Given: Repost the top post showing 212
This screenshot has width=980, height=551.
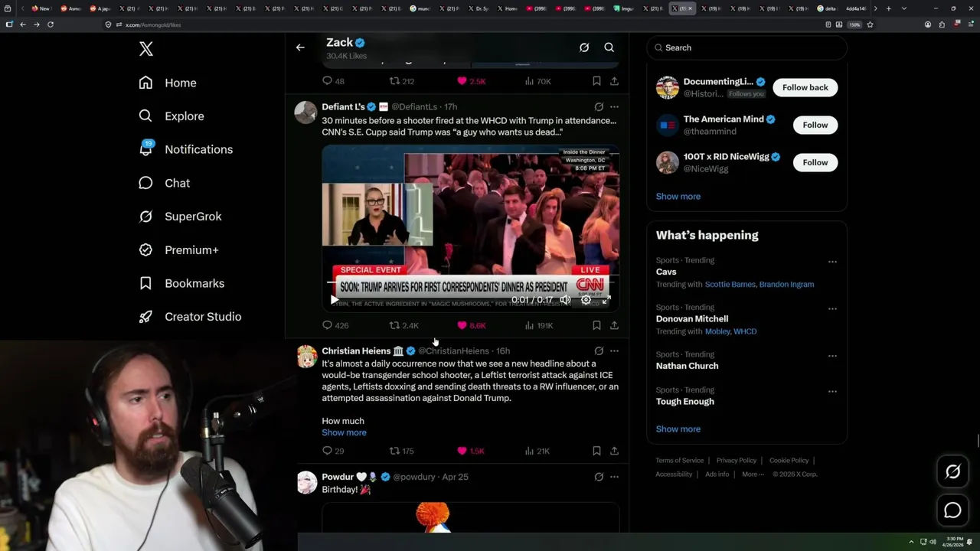Looking at the screenshot, I should pos(402,81).
